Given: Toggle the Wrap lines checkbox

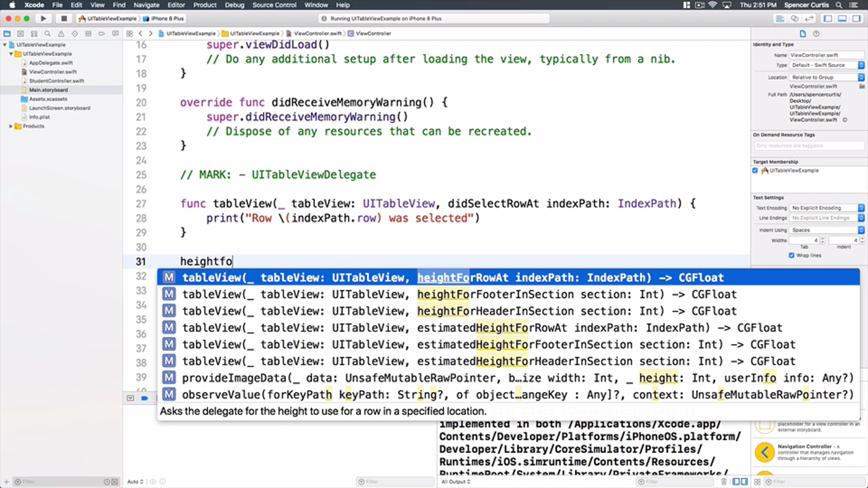Looking at the screenshot, I should click(791, 255).
